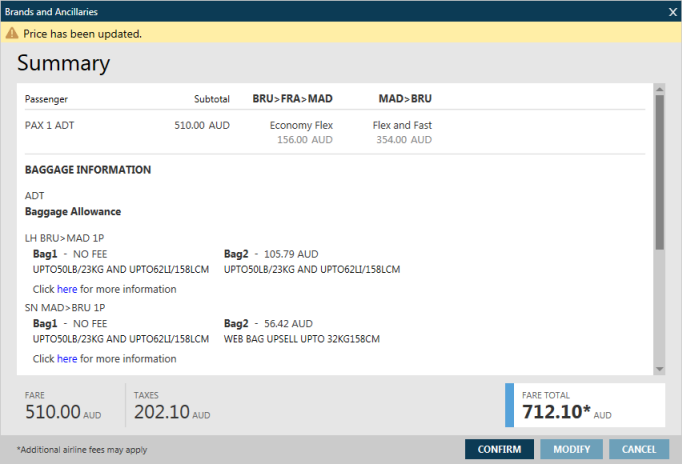The width and height of the screenshot is (682, 464).
Task: Select the PAX 1 ADT passenger row
Action: tap(50, 125)
